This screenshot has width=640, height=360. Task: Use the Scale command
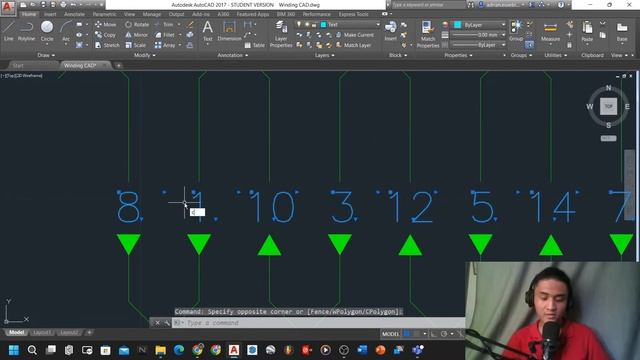(136, 45)
